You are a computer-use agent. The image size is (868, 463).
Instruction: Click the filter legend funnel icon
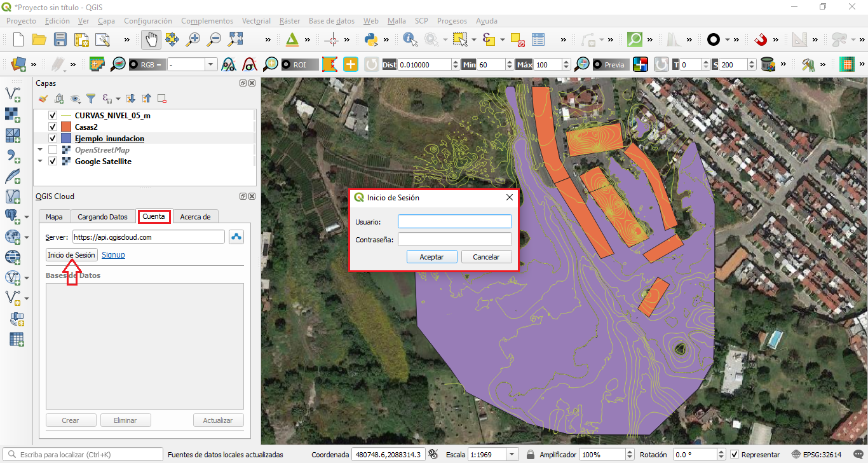pyautogui.click(x=91, y=99)
